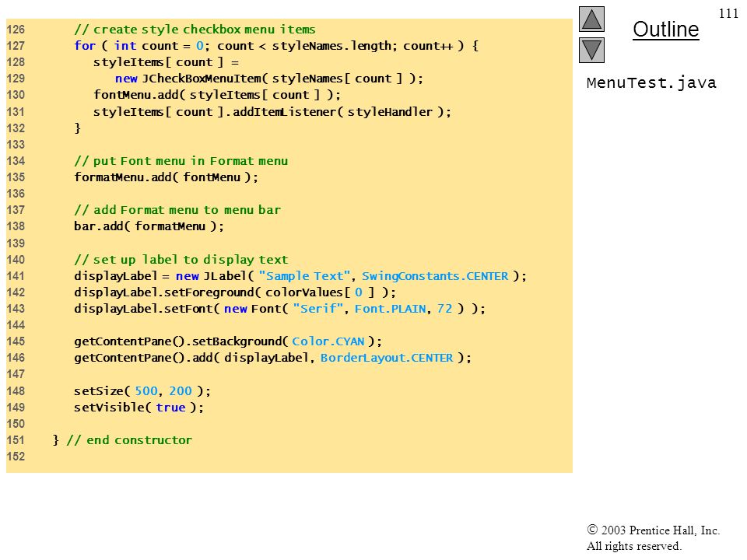Click 'bar.add( formatMenu );' code line
747x560 pixels.
[x=149, y=226]
